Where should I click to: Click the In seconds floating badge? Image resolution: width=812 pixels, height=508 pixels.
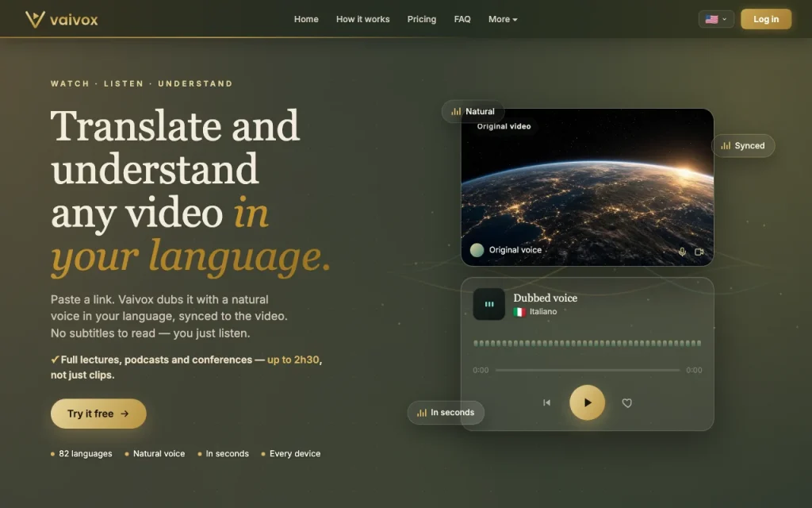pos(446,413)
